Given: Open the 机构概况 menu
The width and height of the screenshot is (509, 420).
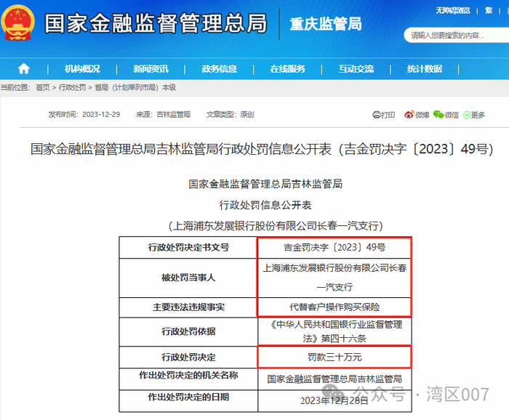Looking at the screenshot, I should pyautogui.click(x=82, y=69).
